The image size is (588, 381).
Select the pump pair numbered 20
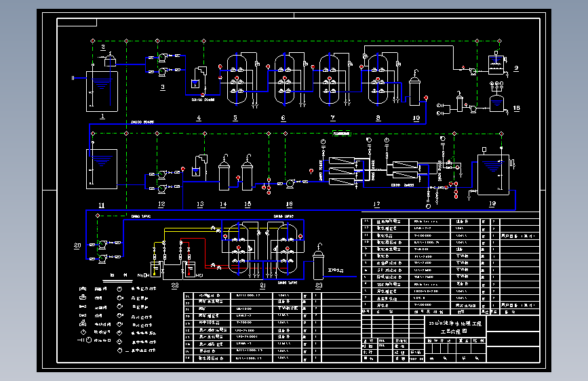point(103,251)
